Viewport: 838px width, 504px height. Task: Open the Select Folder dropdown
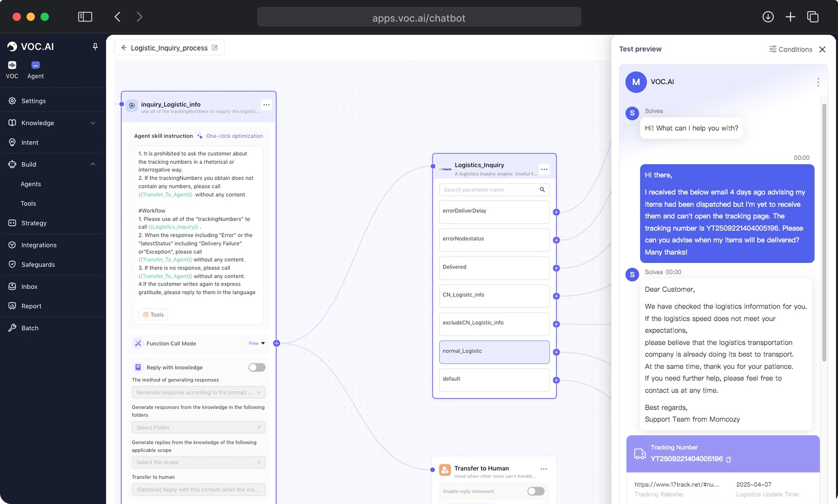coord(198,427)
